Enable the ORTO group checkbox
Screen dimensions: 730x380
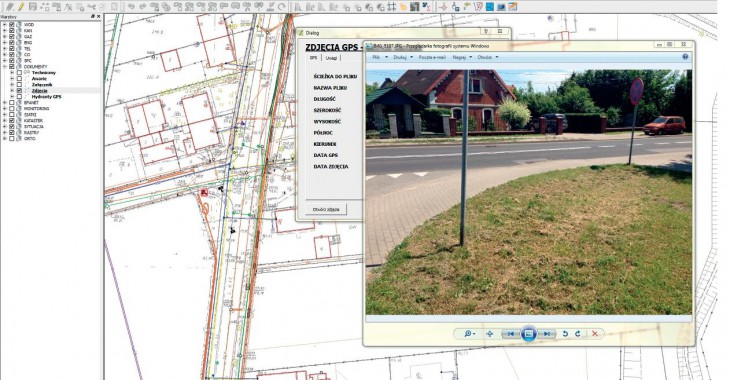pos(12,138)
